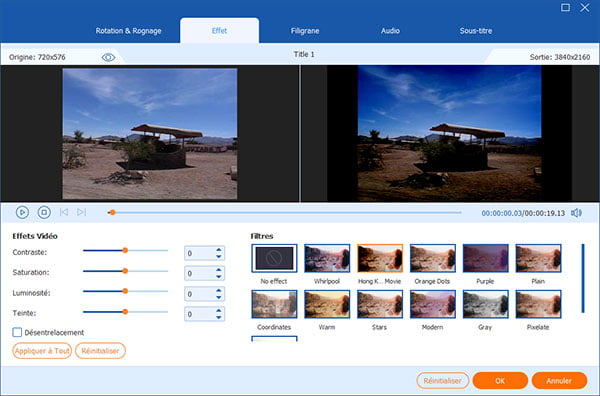Image resolution: width=600 pixels, height=396 pixels.
Task: Click Réinitialiser under video effects
Action: coord(100,350)
